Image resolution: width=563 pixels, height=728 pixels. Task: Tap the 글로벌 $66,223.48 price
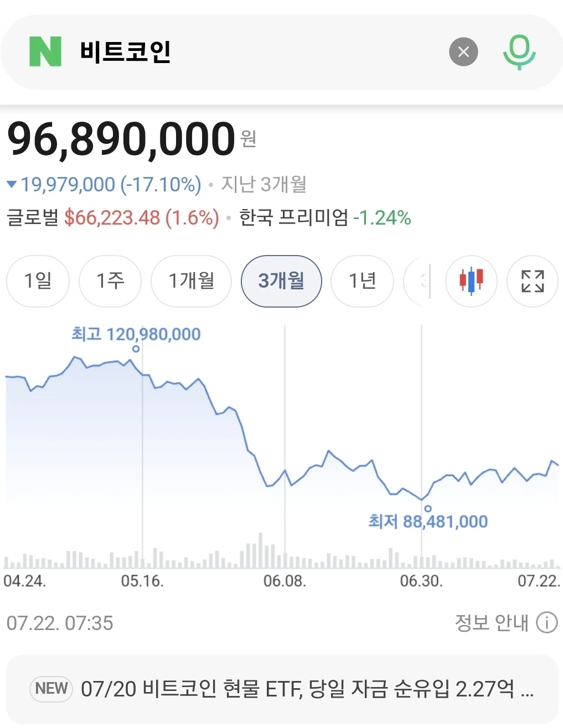[x=113, y=217]
